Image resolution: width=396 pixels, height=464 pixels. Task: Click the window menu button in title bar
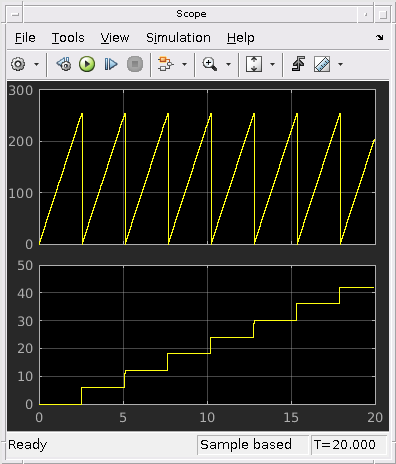pyautogui.click(x=15, y=14)
